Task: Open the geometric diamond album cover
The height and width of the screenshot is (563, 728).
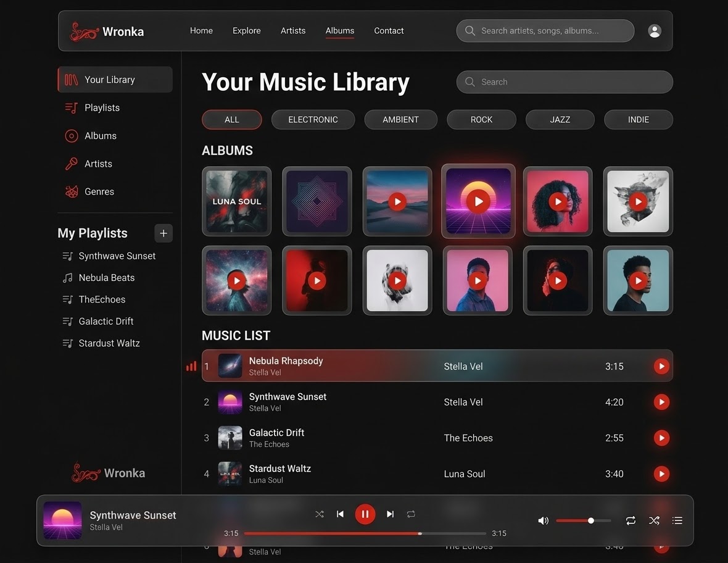Action: 317,201
